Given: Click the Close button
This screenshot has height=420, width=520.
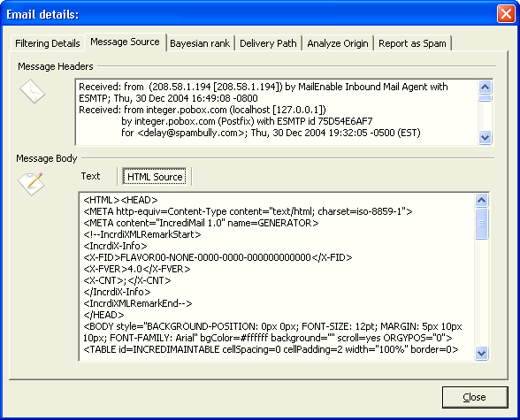Looking at the screenshot, I should [x=475, y=397].
